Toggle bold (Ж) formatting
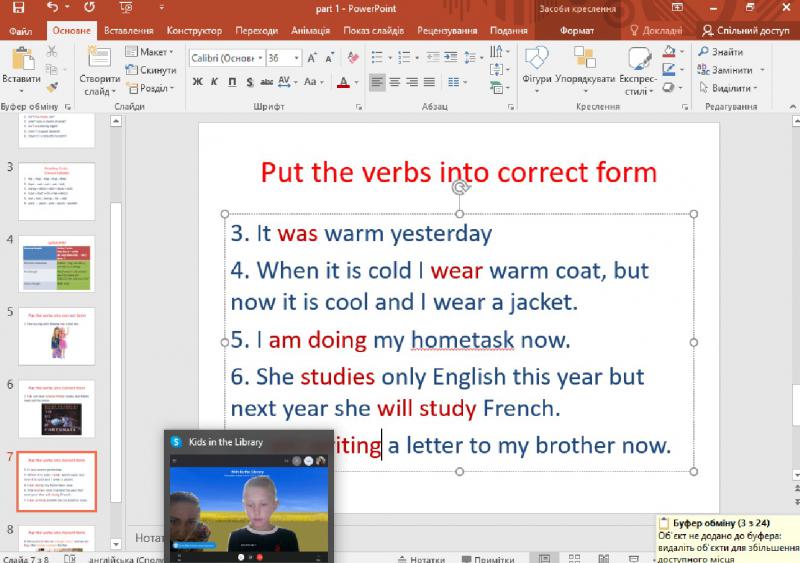This screenshot has height=563, width=800. pyautogui.click(x=197, y=82)
